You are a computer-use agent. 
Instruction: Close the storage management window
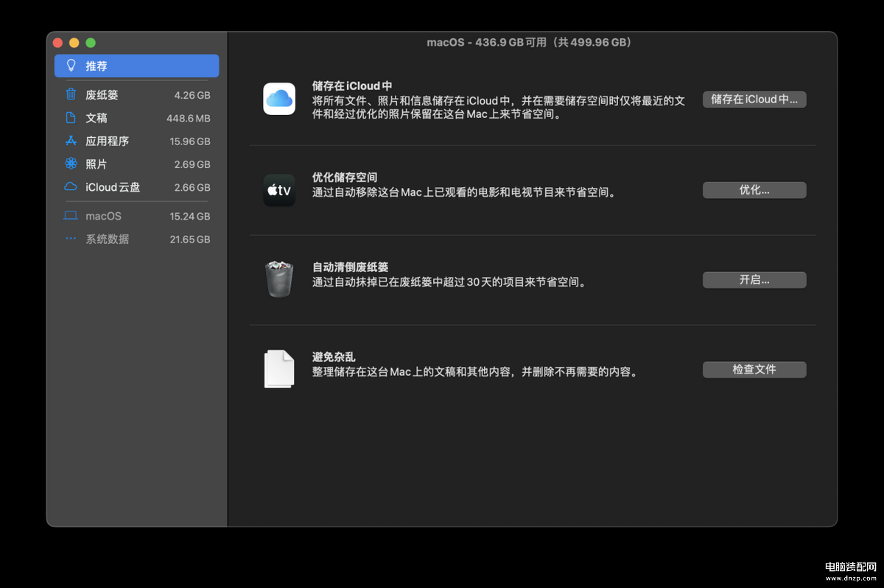point(57,43)
